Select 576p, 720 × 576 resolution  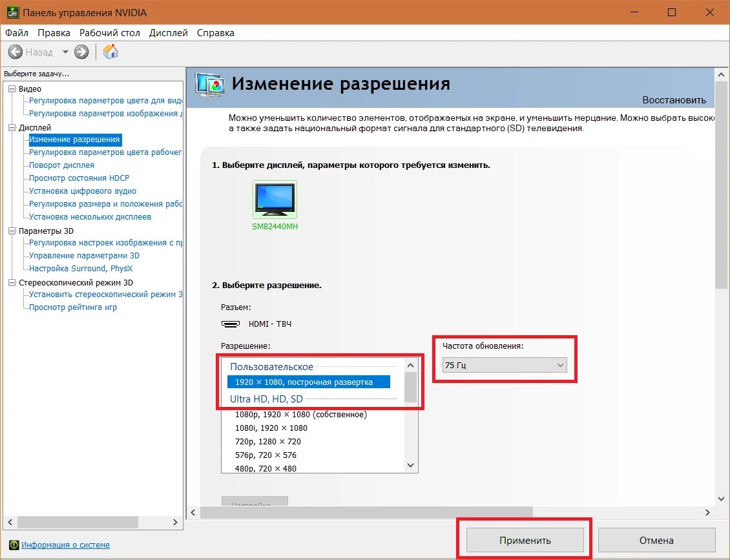coord(266,455)
